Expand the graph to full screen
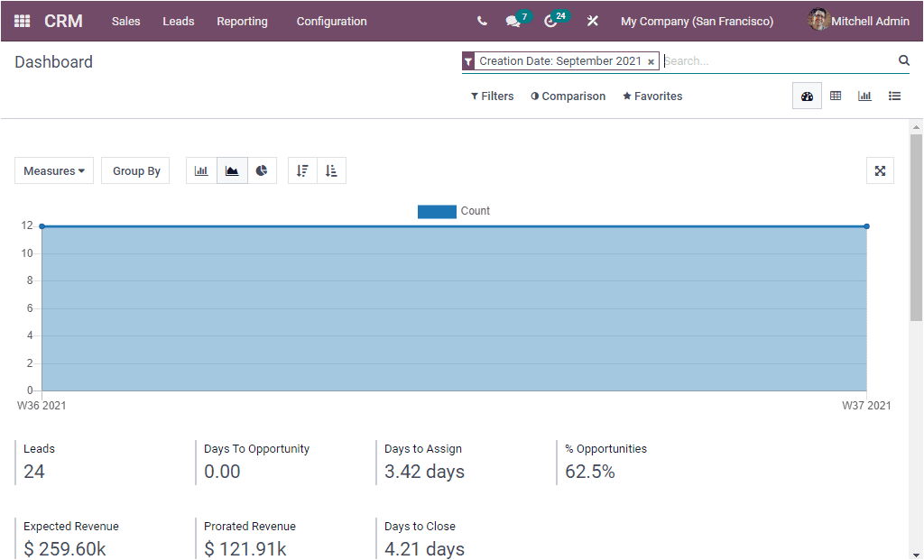The width and height of the screenshot is (924, 560). coord(880,170)
